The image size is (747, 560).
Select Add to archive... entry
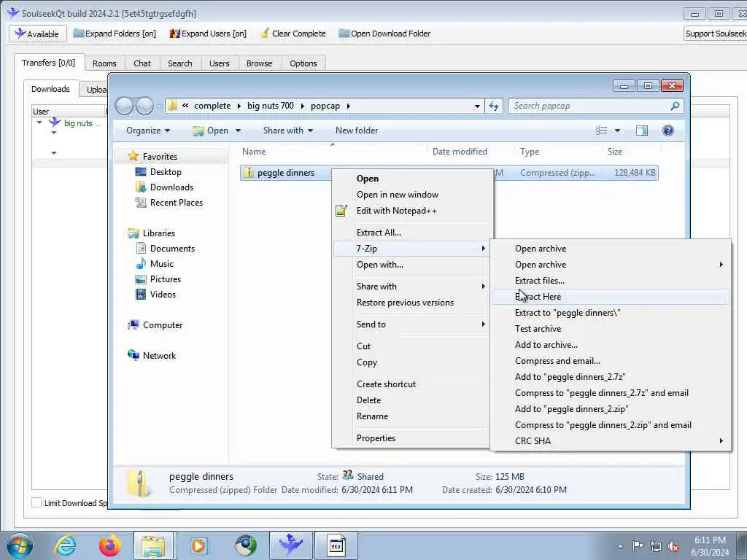[x=610, y=345]
